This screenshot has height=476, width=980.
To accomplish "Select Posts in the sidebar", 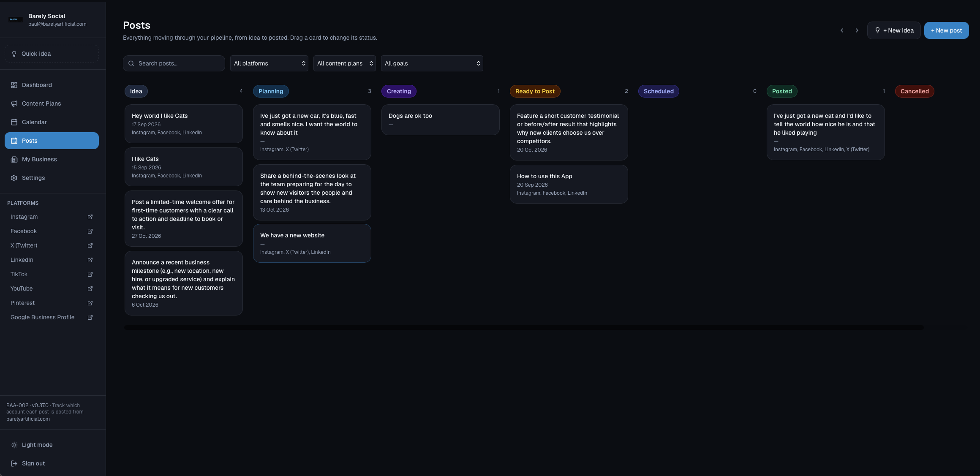I will point(52,141).
